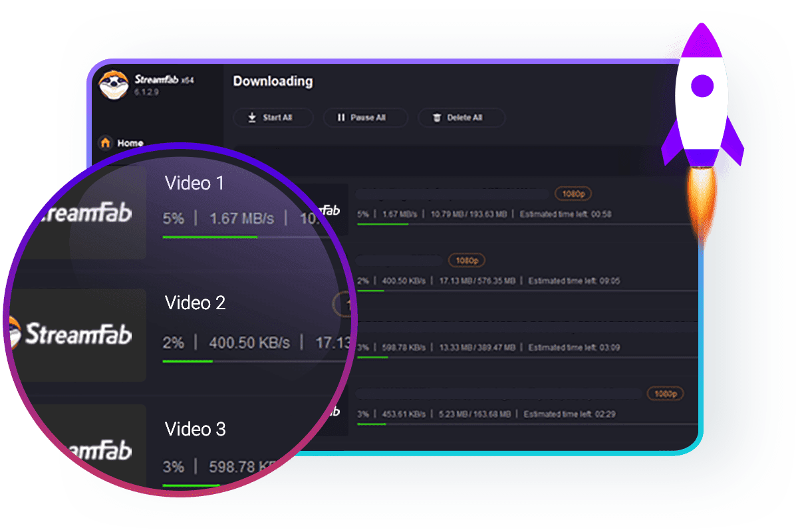Click the size value '13.33 MB / 389.47 MB'
798x532 pixels.
coord(477,347)
